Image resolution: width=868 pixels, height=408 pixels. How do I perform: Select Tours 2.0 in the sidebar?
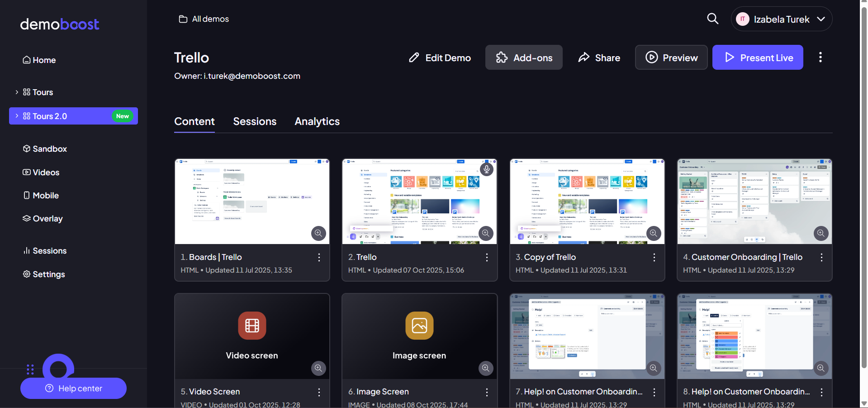point(73,116)
